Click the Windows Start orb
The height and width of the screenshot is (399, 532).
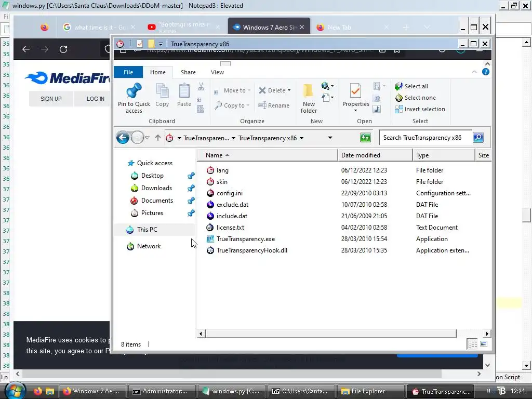tap(14, 391)
